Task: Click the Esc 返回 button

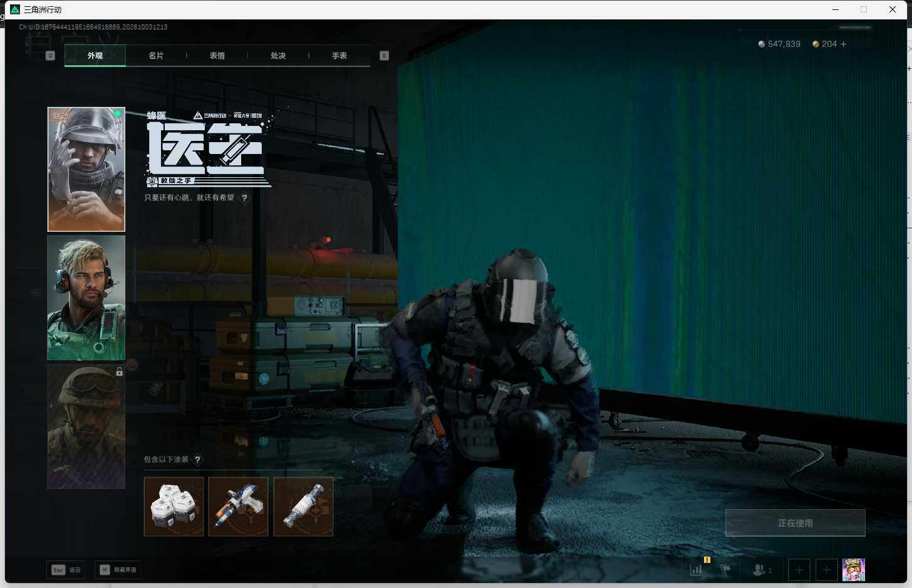Action: tap(66, 570)
